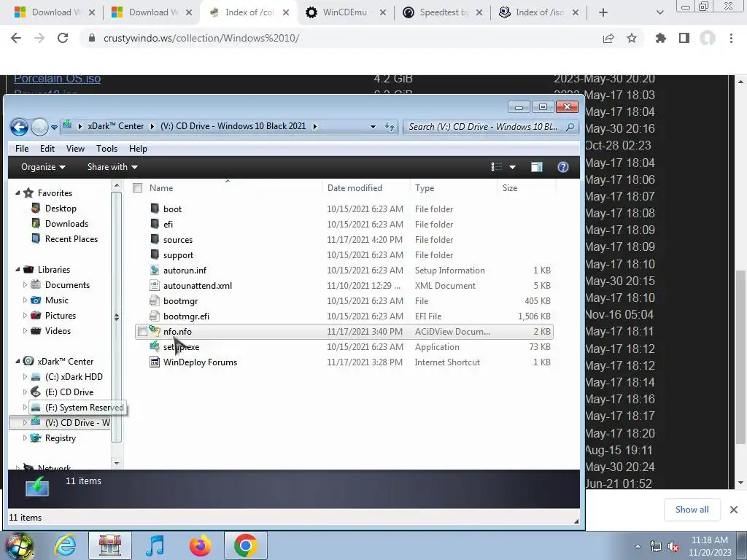
Task: Toggle the preview pane icon
Action: (537, 167)
